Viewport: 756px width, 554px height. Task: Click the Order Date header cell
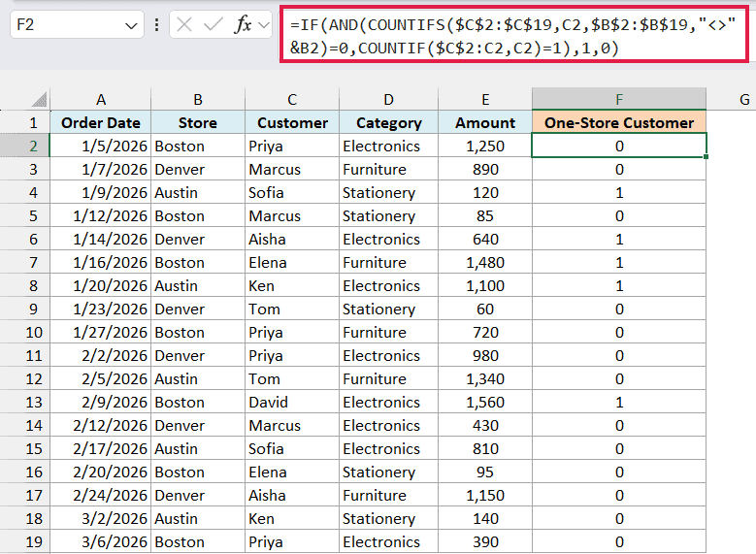click(x=101, y=122)
